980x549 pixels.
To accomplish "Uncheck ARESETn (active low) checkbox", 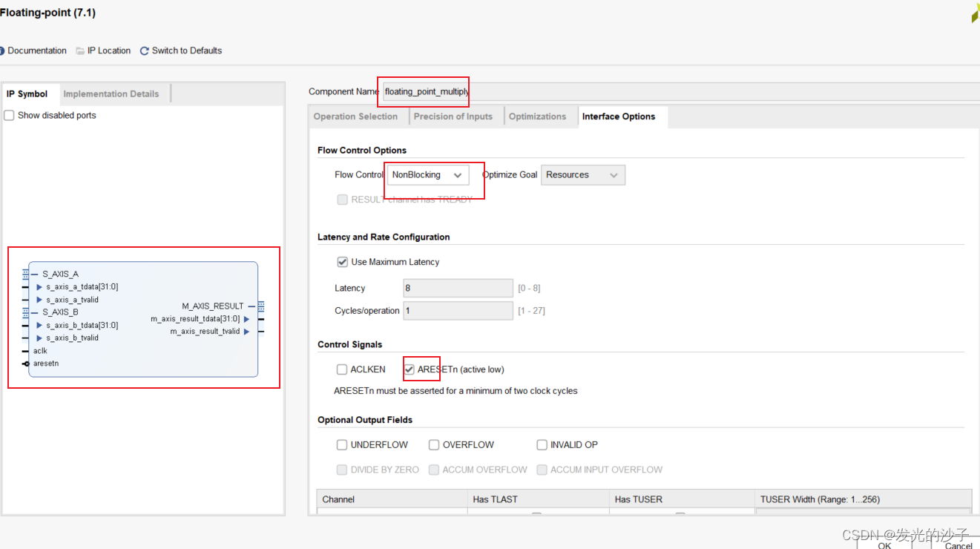I will click(409, 369).
